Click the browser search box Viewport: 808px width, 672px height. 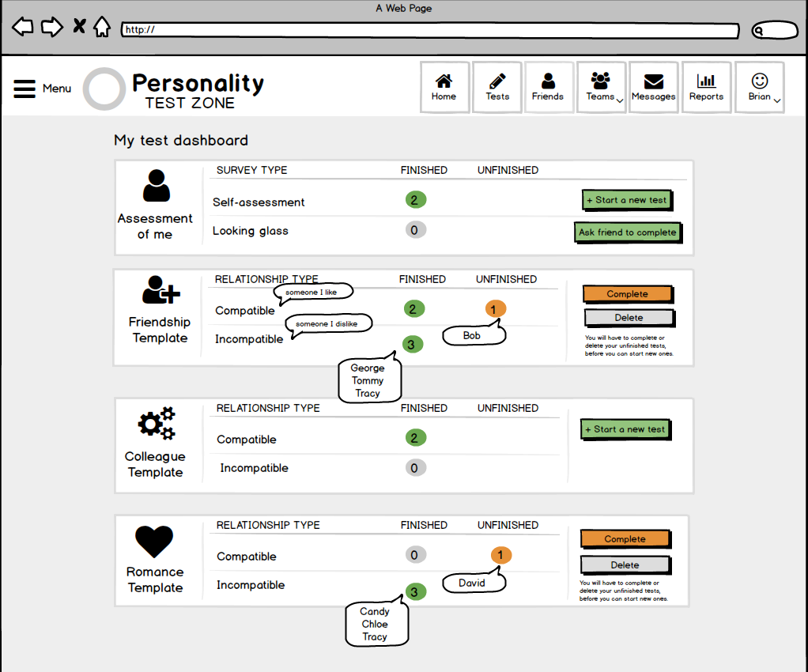point(775,30)
